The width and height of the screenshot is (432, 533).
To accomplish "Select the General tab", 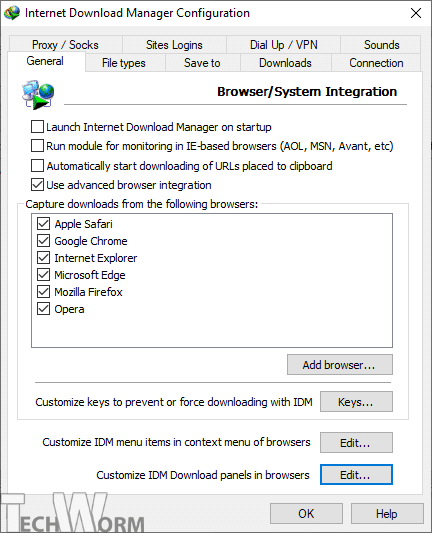I will [45, 61].
